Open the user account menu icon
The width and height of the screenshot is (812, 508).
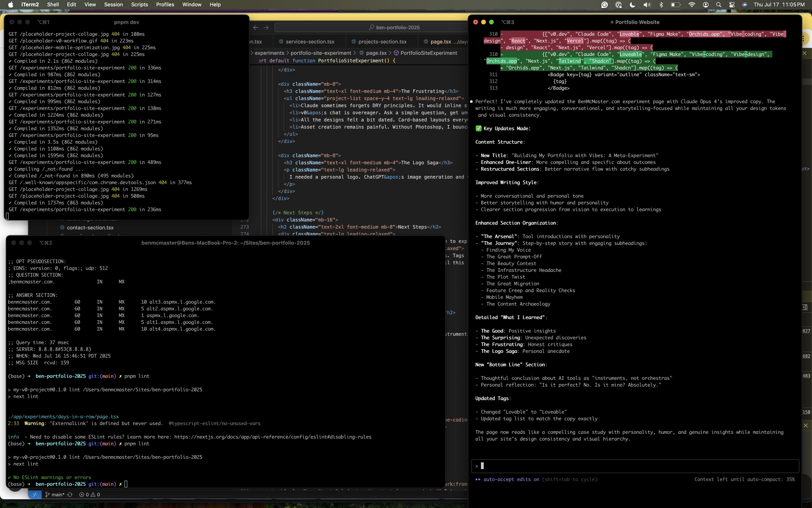click(x=706, y=5)
